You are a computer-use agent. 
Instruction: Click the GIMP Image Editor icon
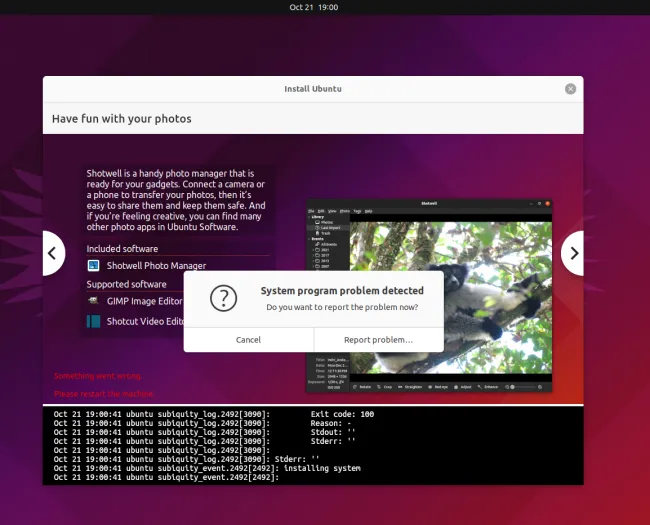coord(93,301)
